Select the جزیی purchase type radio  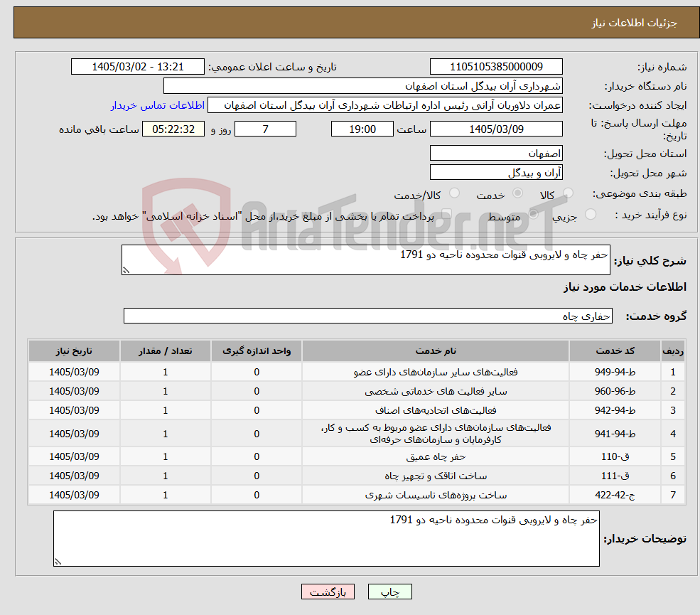[x=590, y=214]
